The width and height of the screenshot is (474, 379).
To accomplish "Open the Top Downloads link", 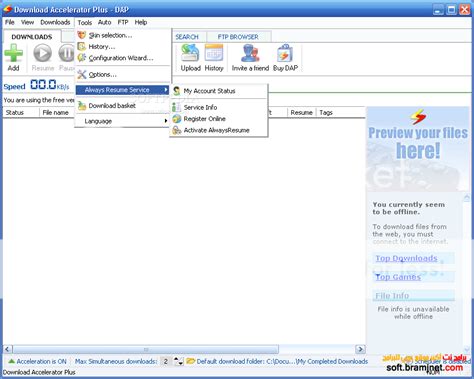I will click(406, 258).
